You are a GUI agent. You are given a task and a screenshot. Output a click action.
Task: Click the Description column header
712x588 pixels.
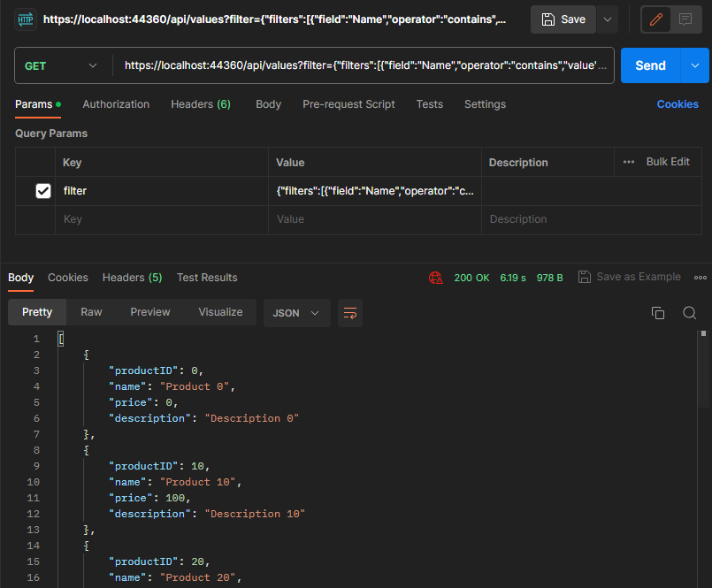[518, 163]
